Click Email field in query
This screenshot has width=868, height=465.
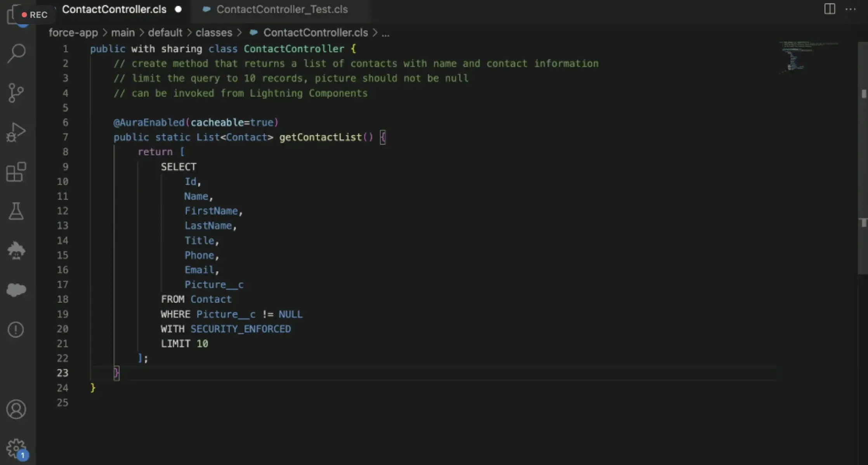click(x=199, y=270)
